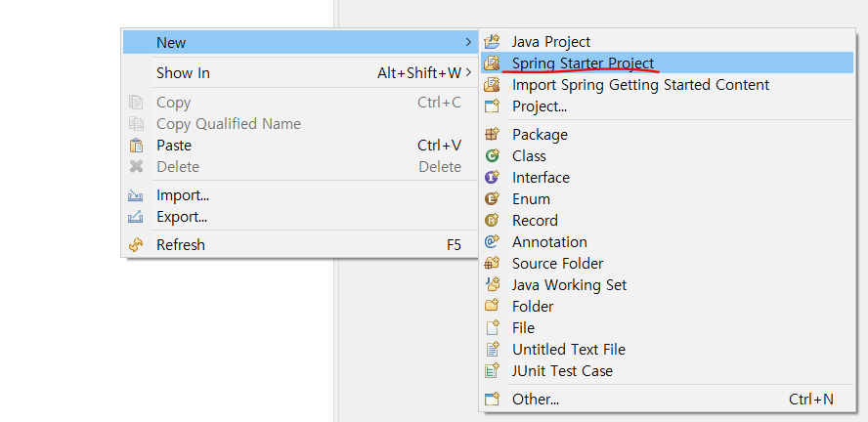Click the Refresh icon

(136, 244)
